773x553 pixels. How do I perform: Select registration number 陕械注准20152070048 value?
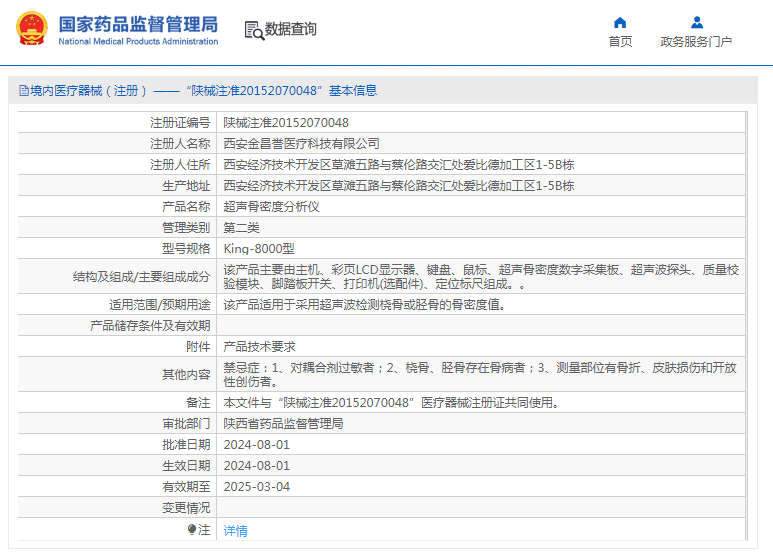(286, 123)
